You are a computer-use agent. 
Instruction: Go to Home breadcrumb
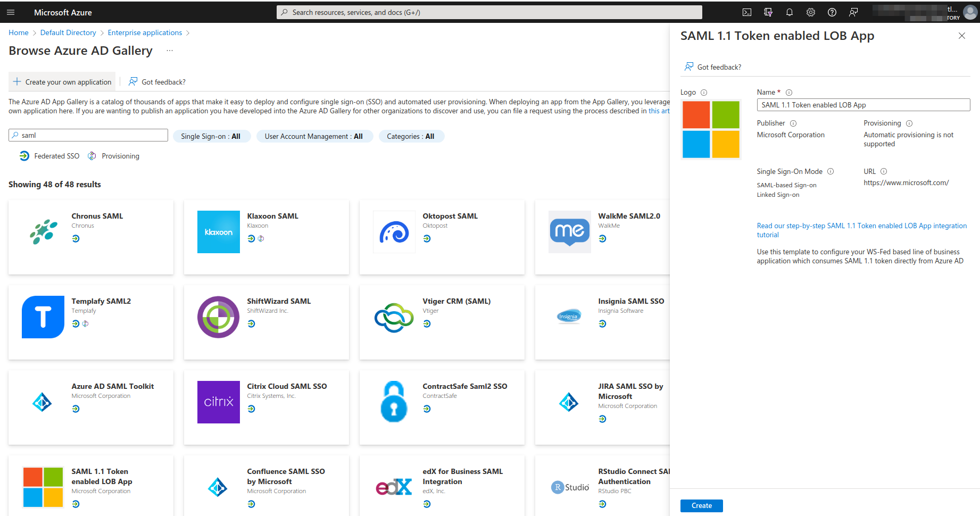pyautogui.click(x=19, y=32)
